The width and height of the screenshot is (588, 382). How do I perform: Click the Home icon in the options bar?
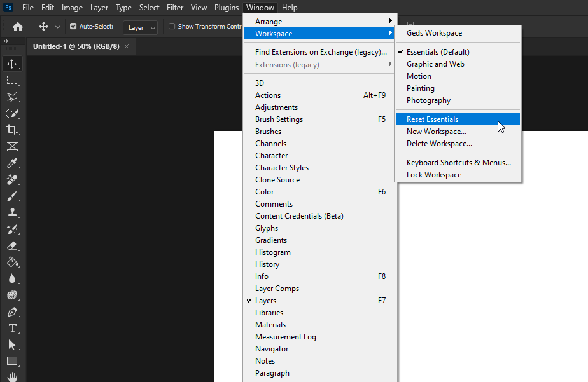[17, 27]
